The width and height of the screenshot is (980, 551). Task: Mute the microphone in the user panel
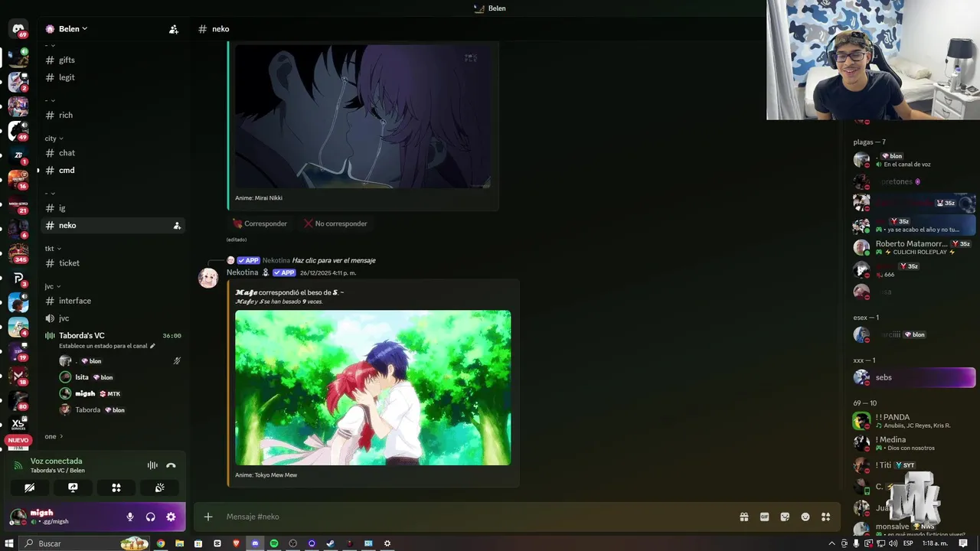click(x=130, y=517)
